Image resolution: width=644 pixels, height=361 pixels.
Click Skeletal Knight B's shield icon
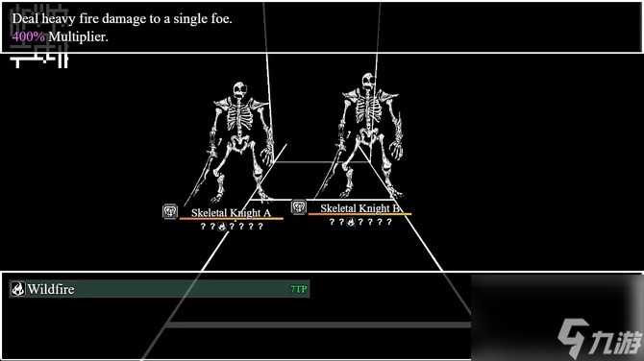point(299,207)
